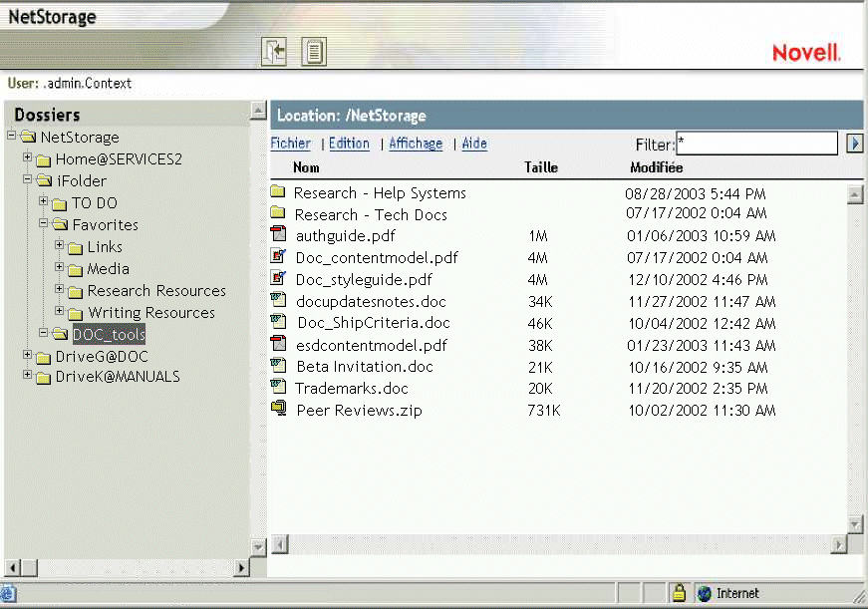Image resolution: width=868 pixels, height=609 pixels.
Task: Click the PDF icon next to esdcontentmodel.pdf
Action: [x=278, y=343]
